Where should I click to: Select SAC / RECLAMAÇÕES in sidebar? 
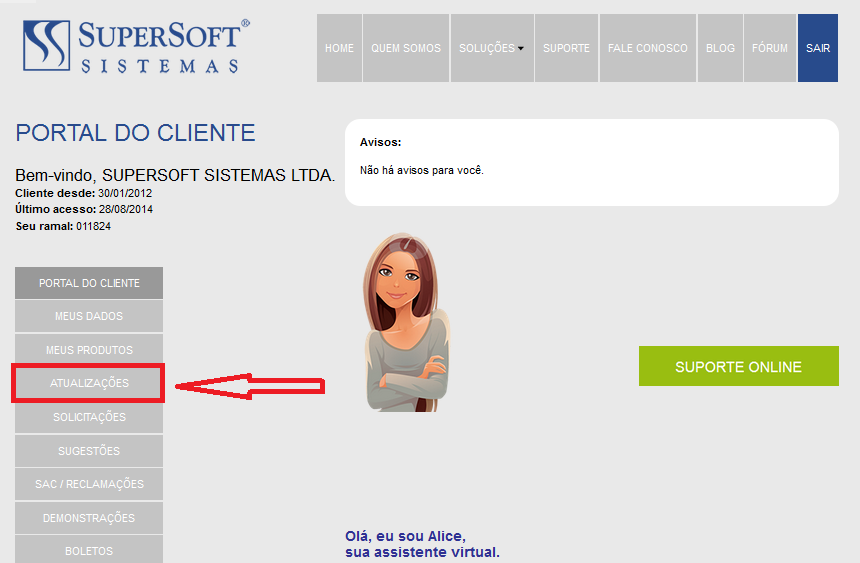coord(89,484)
